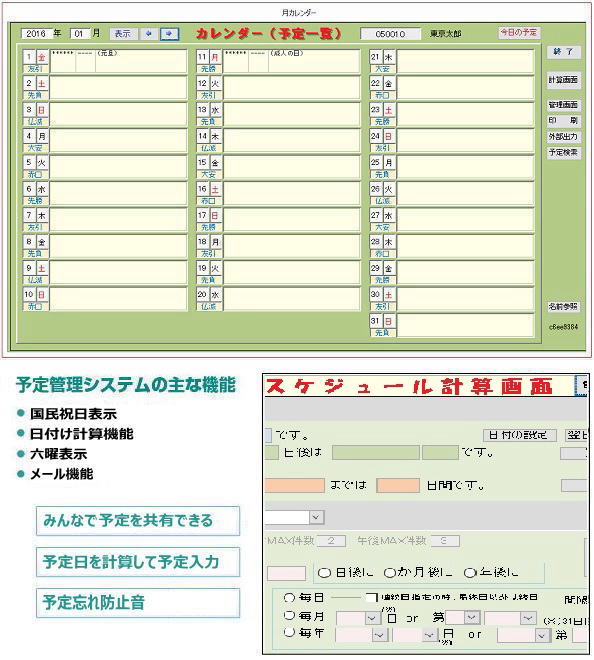Choose the 毎月 repeat radio button
This screenshot has width=594, height=660.
tap(289, 616)
